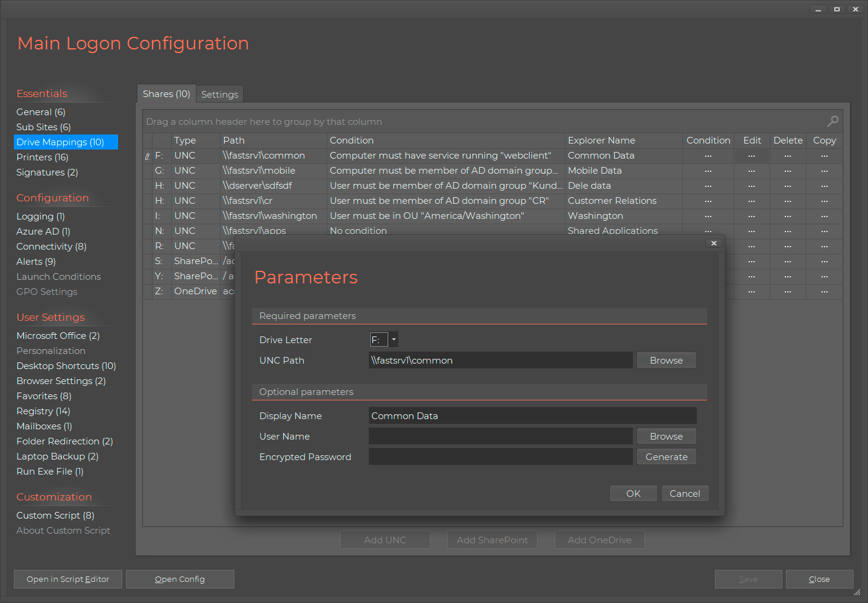
Task: Click the Add SharePoint button
Action: [x=492, y=540]
